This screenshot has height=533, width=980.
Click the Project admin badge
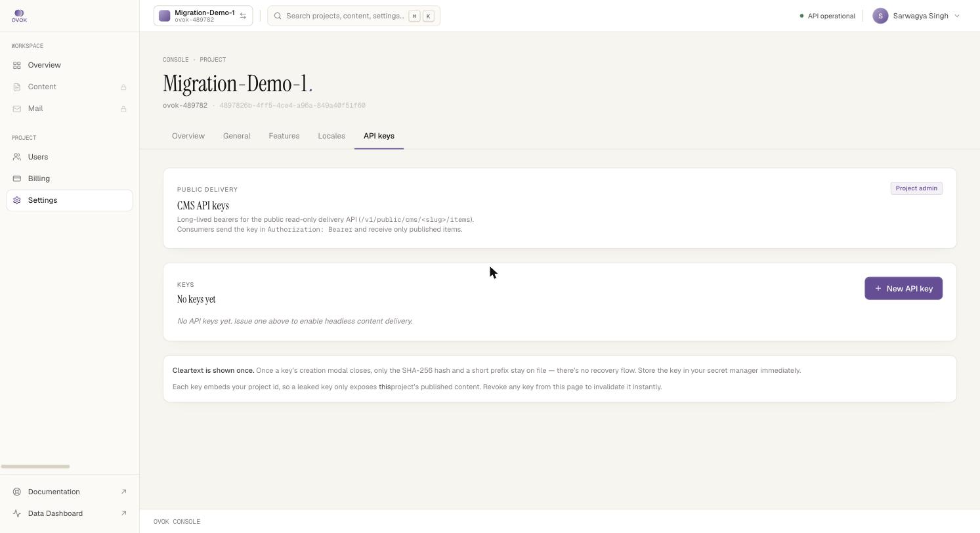click(916, 188)
